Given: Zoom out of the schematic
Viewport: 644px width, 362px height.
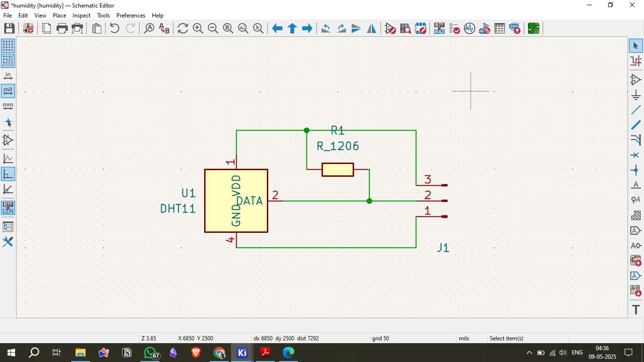Looking at the screenshot, I should (213, 28).
